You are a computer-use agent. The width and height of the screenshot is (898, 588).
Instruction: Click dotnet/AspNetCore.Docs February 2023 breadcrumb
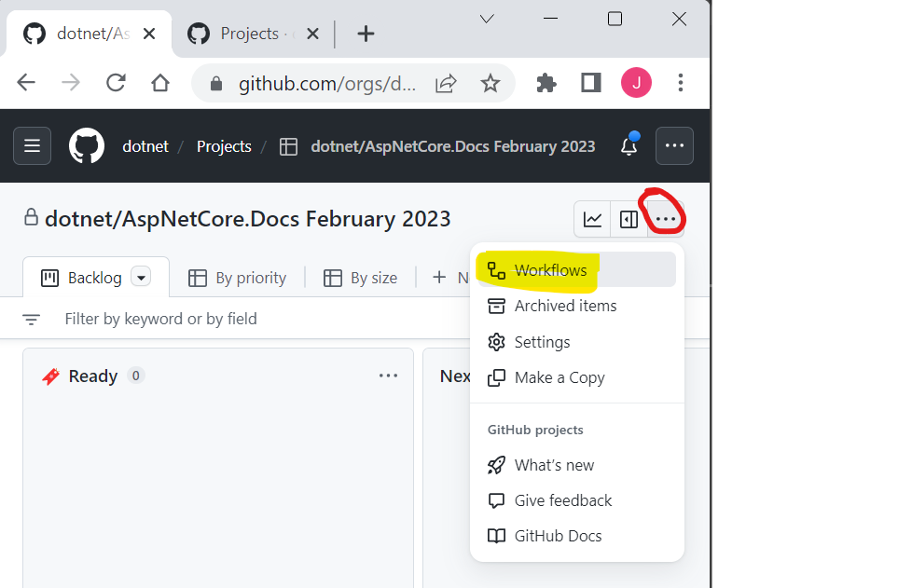tap(452, 146)
